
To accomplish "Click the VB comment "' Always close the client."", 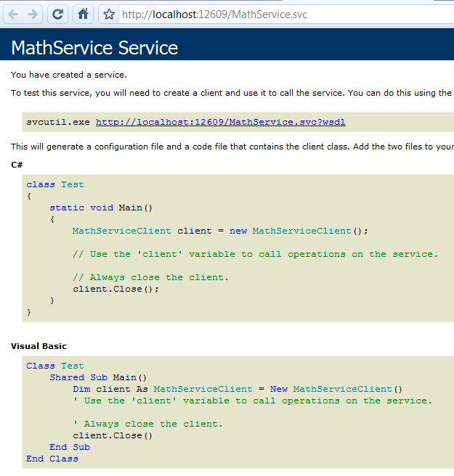I will [x=147, y=424].
